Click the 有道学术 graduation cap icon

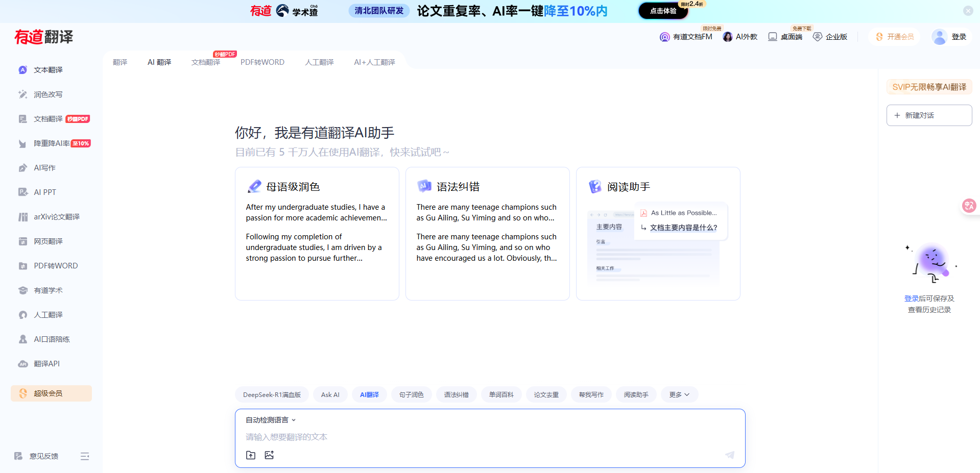(x=22, y=290)
